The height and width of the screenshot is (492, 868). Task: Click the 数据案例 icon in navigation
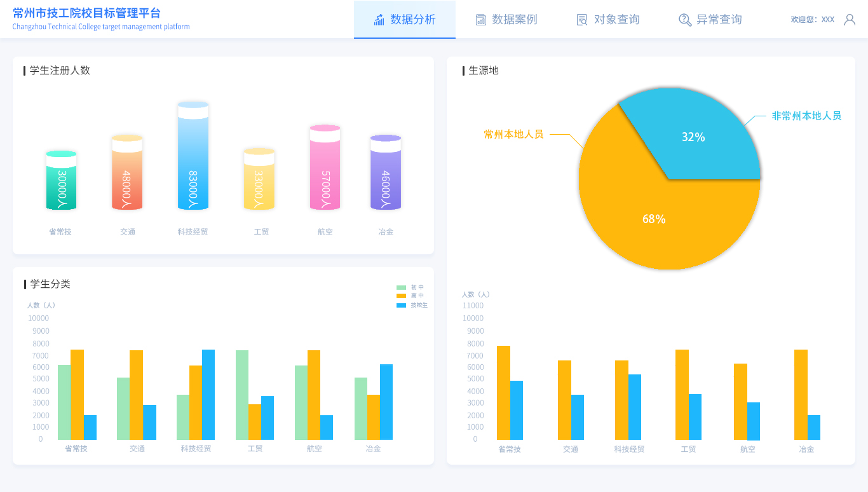coord(481,20)
